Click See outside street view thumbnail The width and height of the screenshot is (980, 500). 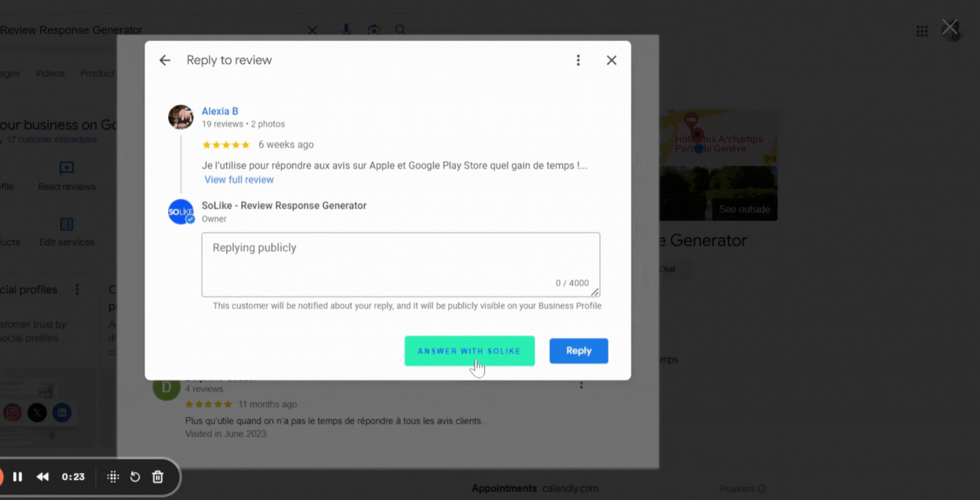[x=719, y=193]
